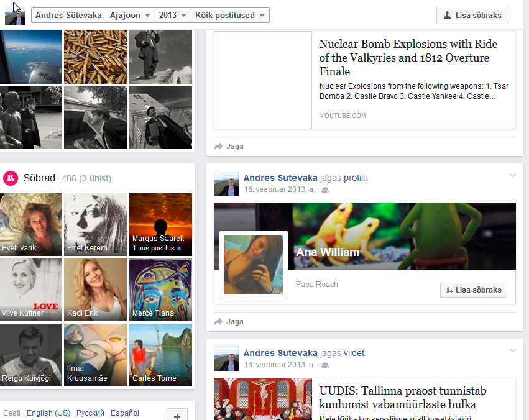Screen dimensions: 529x420
Task: Click Andres avatar on the jagas viidet post
Action: click(226, 358)
